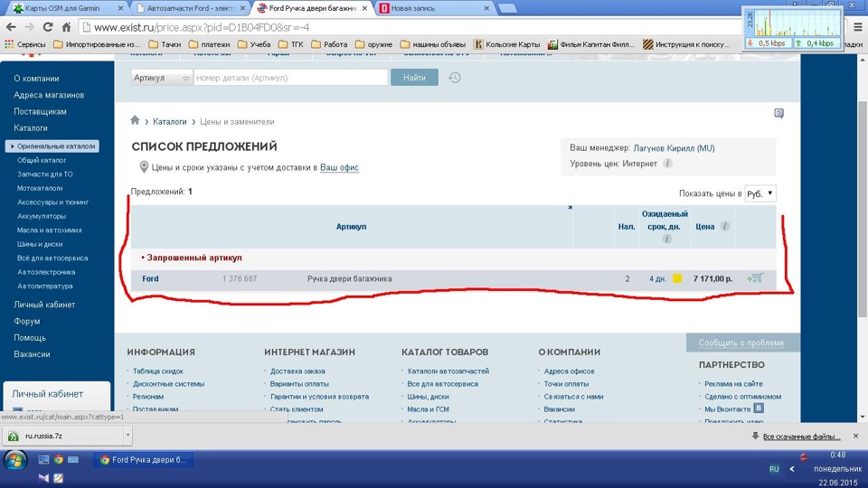
Task: Open search history clock icon
Action: [455, 78]
